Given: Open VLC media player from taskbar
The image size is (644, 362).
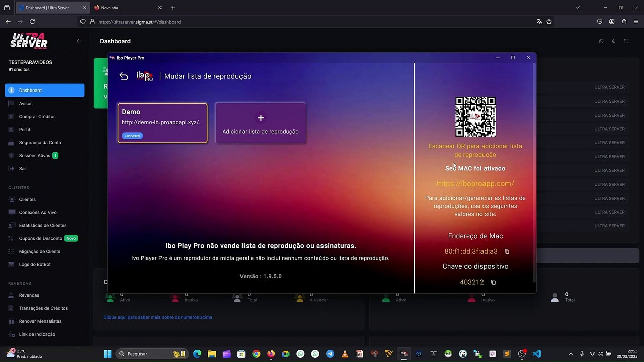Looking at the screenshot, I should click(345, 354).
